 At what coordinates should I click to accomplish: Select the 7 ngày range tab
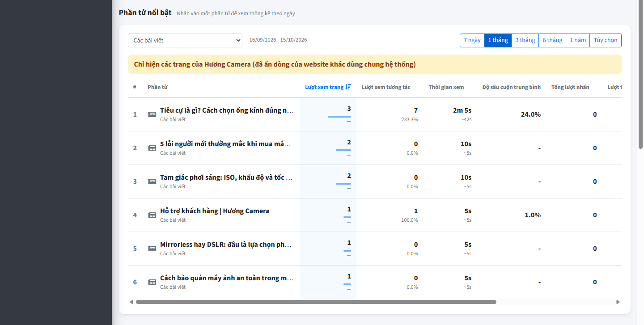(472, 40)
